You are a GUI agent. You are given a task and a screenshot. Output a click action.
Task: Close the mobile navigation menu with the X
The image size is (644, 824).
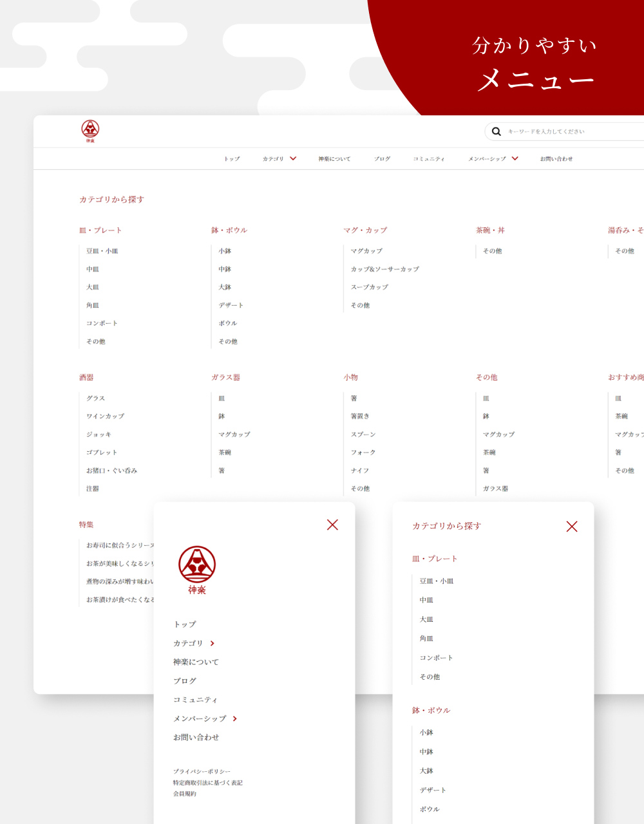coord(332,525)
